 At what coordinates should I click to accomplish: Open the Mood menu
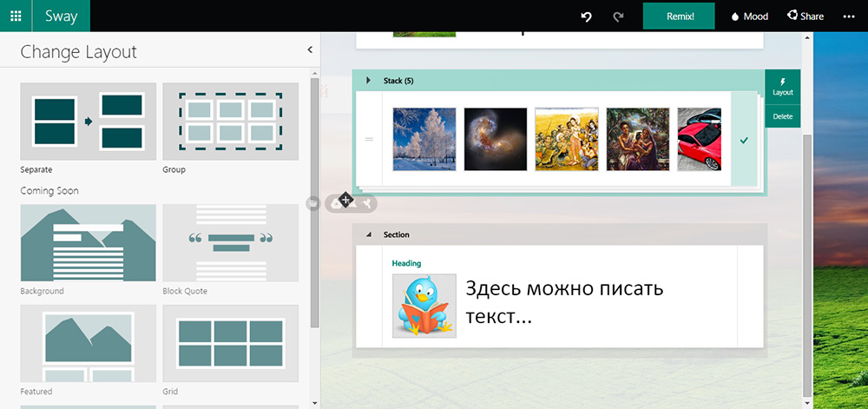pyautogui.click(x=750, y=16)
